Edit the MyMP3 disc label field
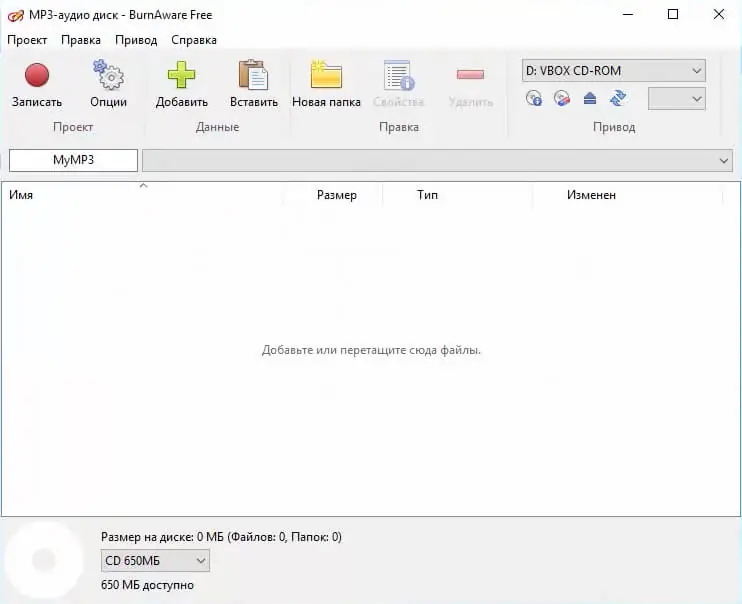Viewport: 742px width, 604px height. click(73, 160)
